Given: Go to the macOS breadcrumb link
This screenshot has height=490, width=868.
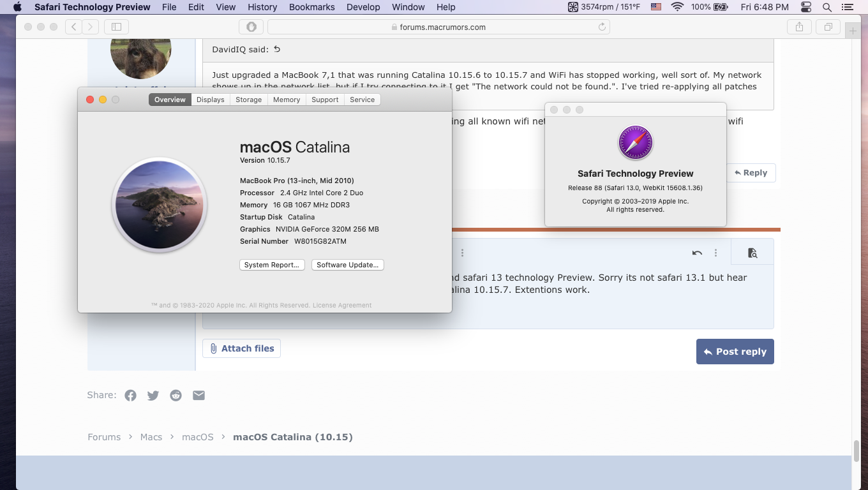Looking at the screenshot, I should tap(198, 437).
